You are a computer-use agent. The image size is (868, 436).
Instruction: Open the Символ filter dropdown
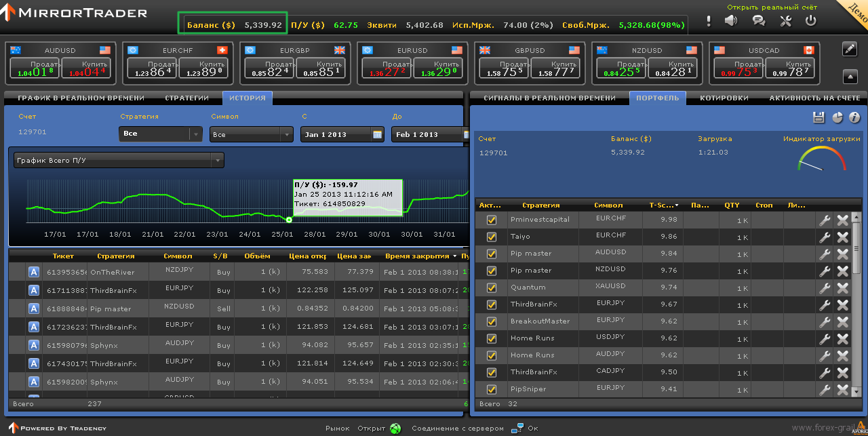tap(252, 134)
